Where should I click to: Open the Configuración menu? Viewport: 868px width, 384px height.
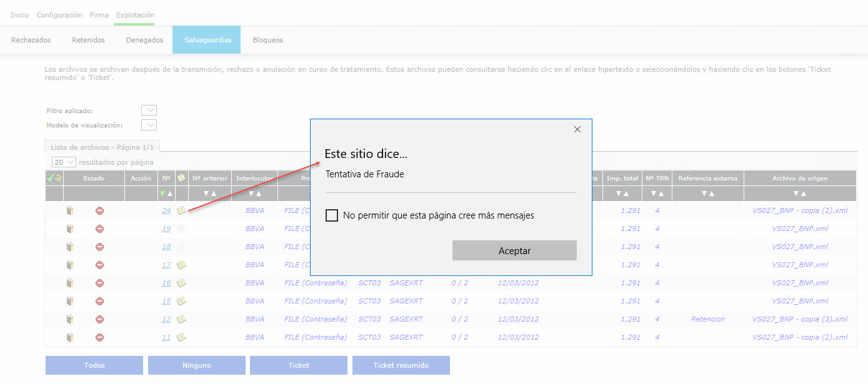(x=59, y=15)
